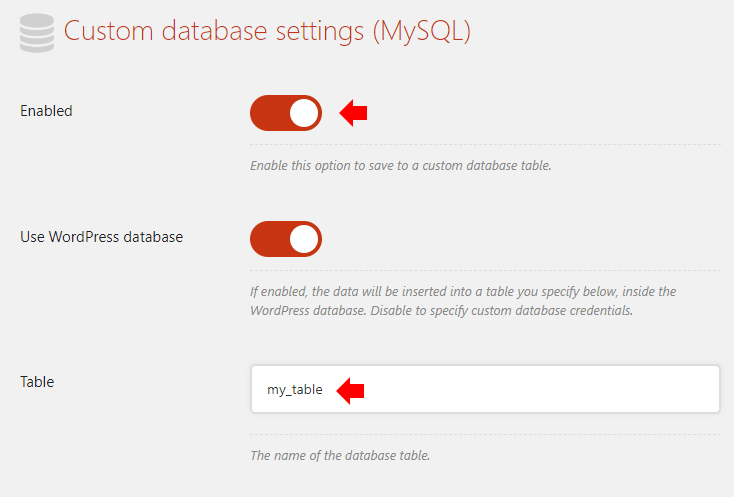Click the my_table text in the field
This screenshot has width=734, height=497.
point(294,390)
